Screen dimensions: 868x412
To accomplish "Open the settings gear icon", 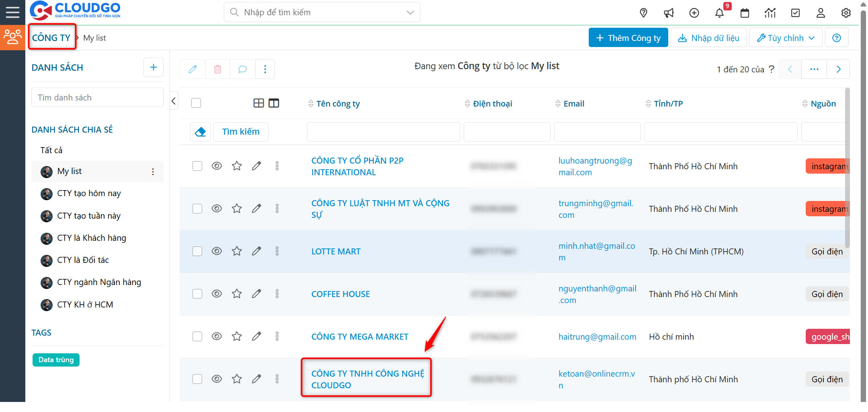I will (x=846, y=13).
